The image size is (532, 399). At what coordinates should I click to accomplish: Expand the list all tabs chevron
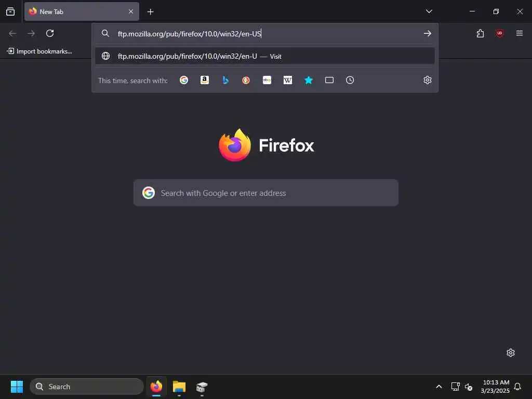[429, 11]
